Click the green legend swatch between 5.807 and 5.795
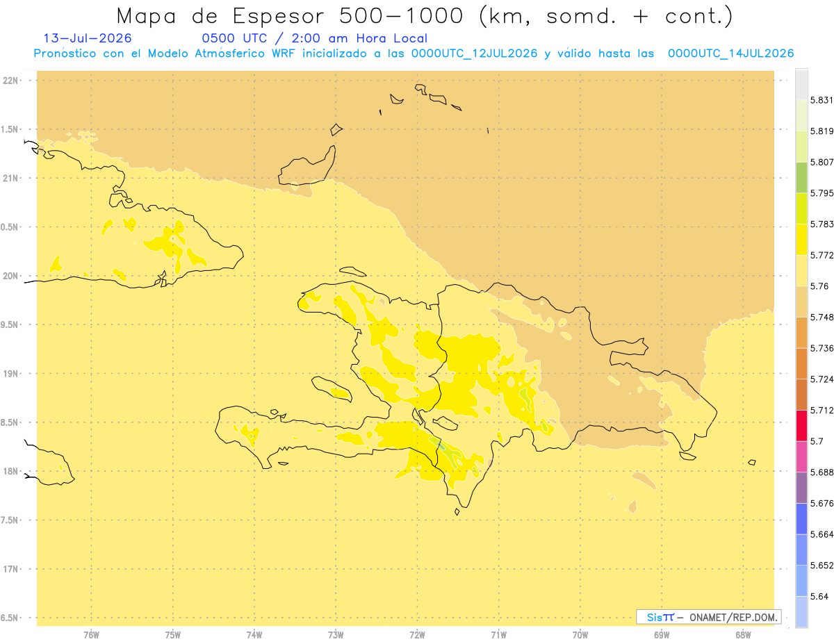 point(801,177)
